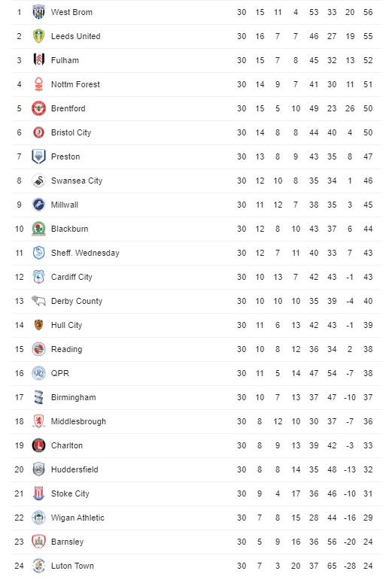Open the Sheff. Wednesday team link
Image resolution: width=392 pixels, height=583 pixels.
[x=85, y=254]
